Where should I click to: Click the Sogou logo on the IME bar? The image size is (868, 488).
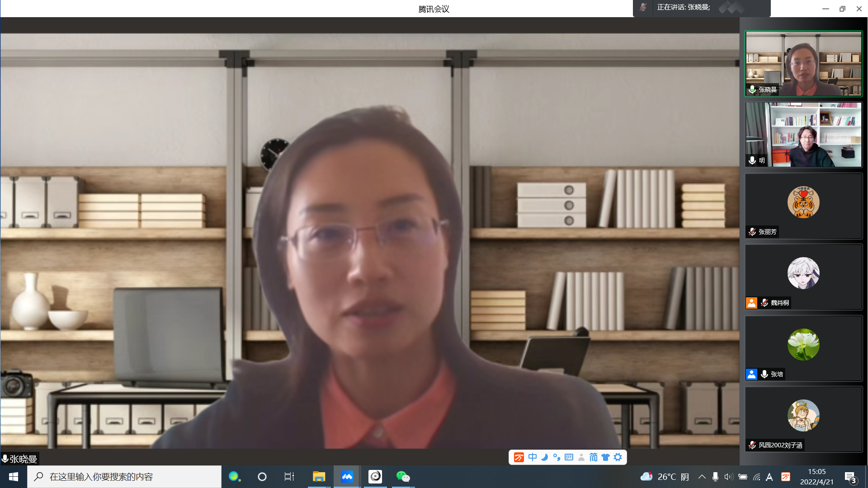pos(519,457)
